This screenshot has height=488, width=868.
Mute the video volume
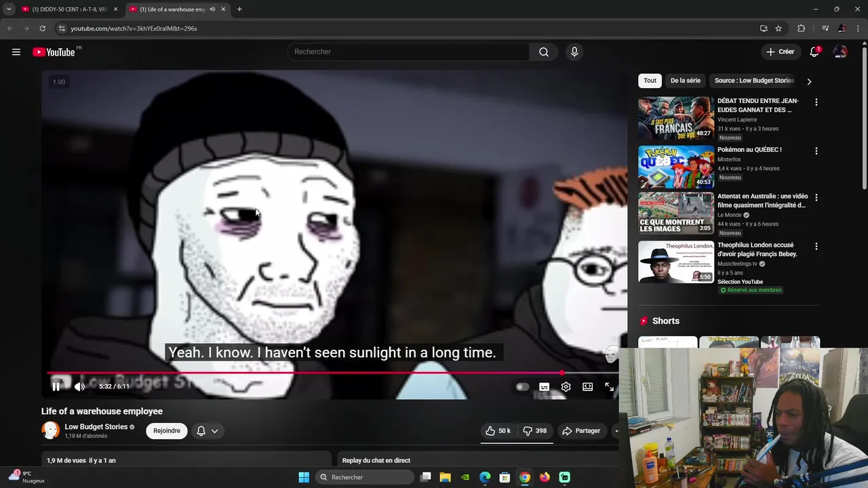79,386
